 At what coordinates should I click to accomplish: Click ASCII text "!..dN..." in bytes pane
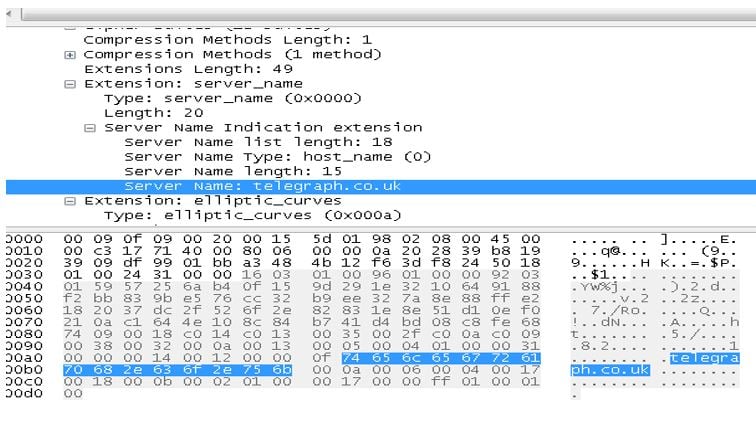tap(609, 322)
